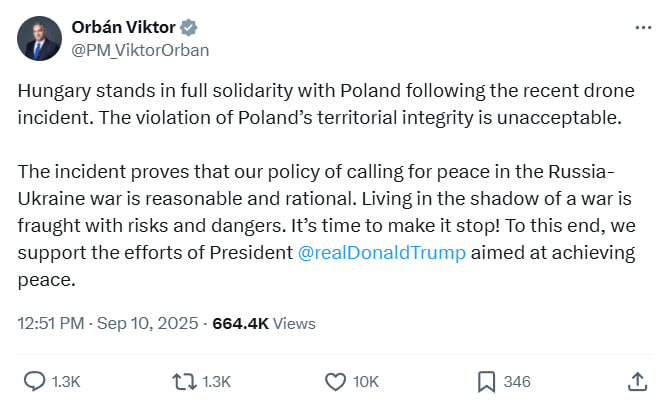Screen dimensions: 670x409
Task: Open Orbán Viktor's profile picture
Action: [x=39, y=38]
